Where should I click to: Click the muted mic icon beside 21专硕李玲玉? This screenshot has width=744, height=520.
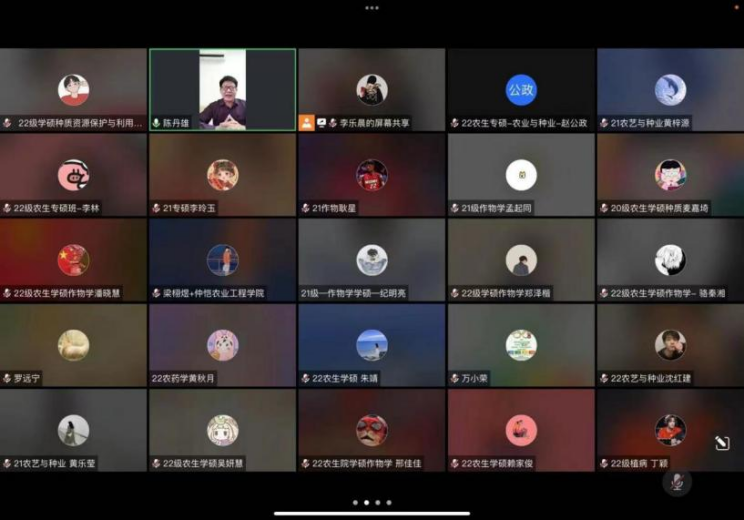click(156, 208)
